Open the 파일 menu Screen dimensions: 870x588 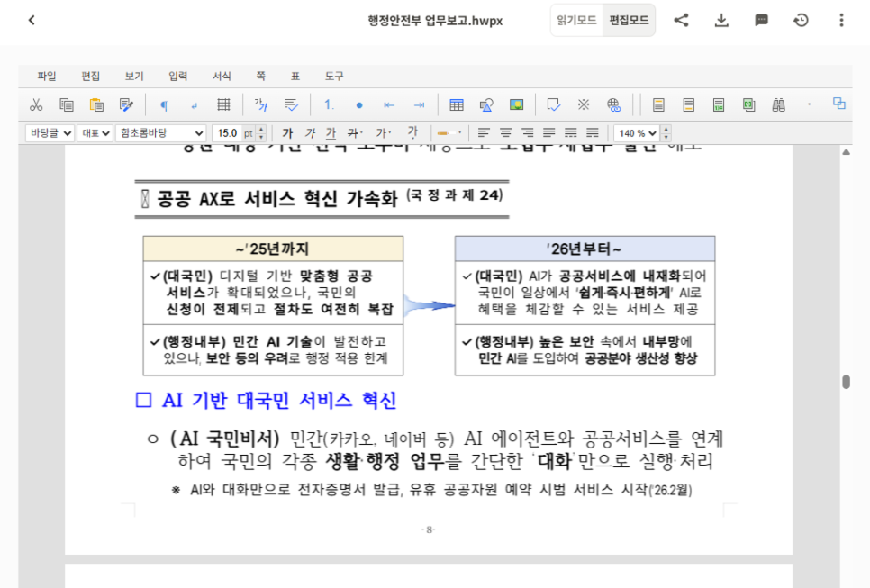(47, 76)
